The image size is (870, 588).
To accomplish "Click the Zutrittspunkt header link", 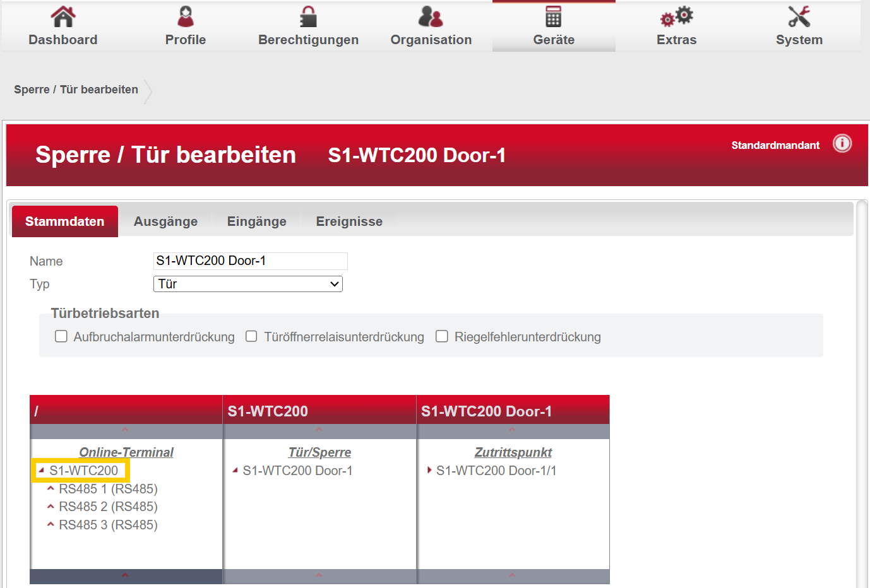I will coord(513,452).
